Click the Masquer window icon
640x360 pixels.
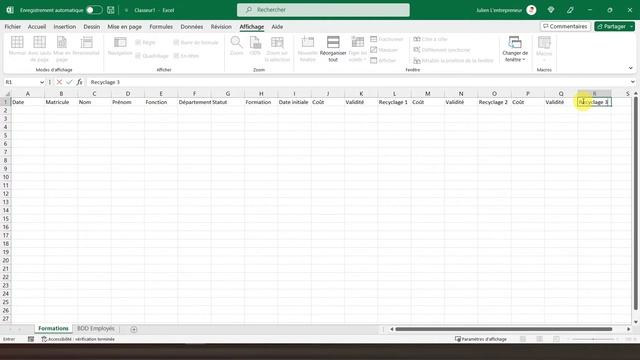click(373, 50)
